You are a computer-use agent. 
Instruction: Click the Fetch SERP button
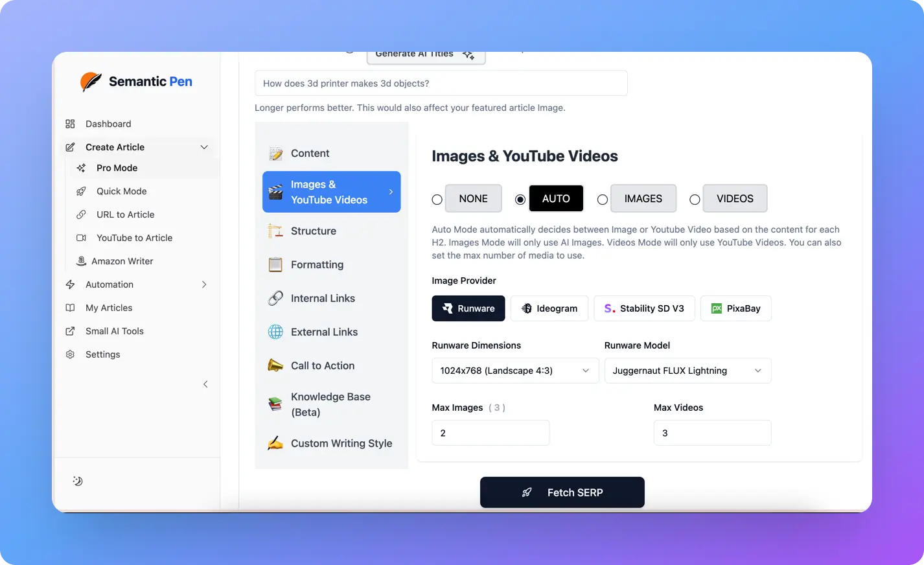pos(562,492)
